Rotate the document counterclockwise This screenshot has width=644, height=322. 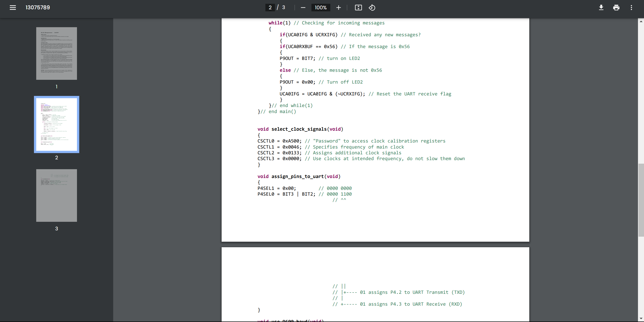point(372,8)
